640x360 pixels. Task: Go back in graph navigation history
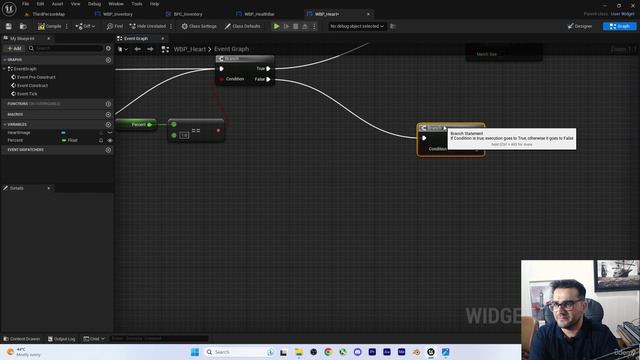[138, 49]
